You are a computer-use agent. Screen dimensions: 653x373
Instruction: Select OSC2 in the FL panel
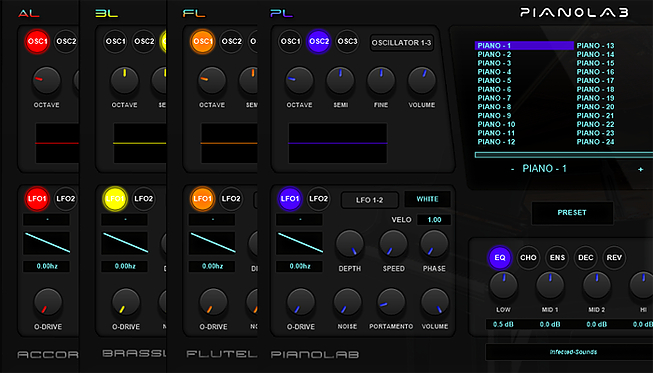tap(232, 42)
